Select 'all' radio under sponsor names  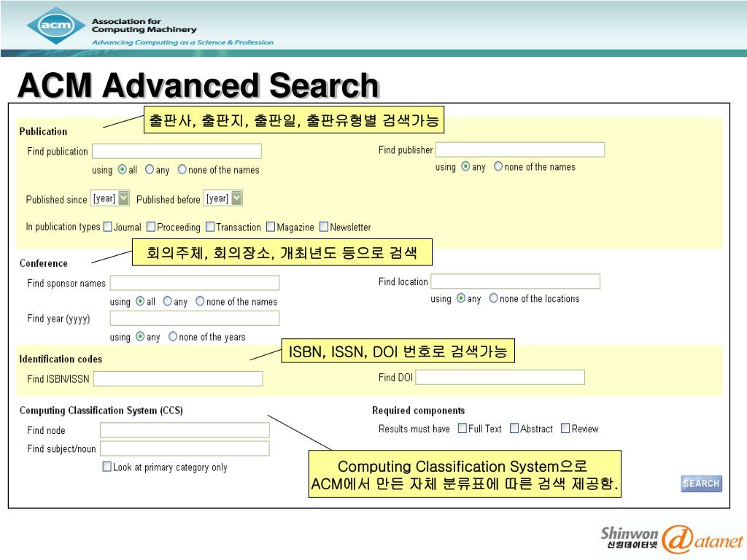140,301
